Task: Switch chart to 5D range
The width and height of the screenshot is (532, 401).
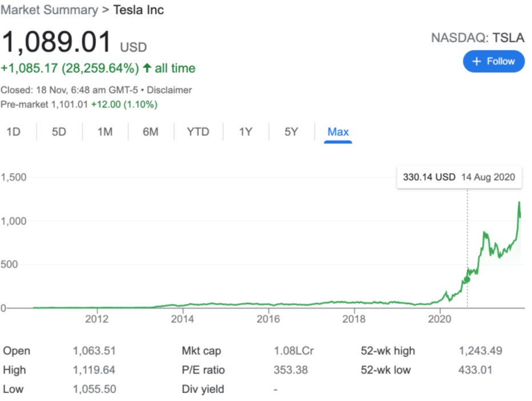Action: point(59,132)
